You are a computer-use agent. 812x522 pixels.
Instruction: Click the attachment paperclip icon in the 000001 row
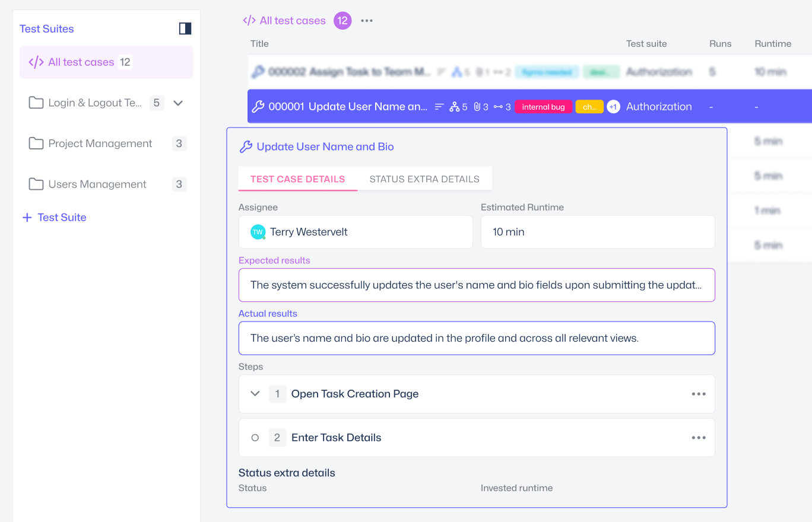pyautogui.click(x=477, y=107)
